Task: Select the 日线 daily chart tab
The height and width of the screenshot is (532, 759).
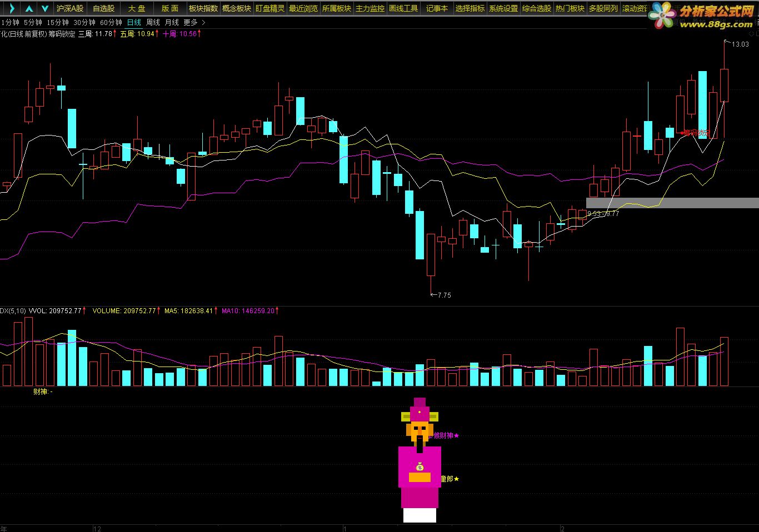Action: tap(134, 22)
